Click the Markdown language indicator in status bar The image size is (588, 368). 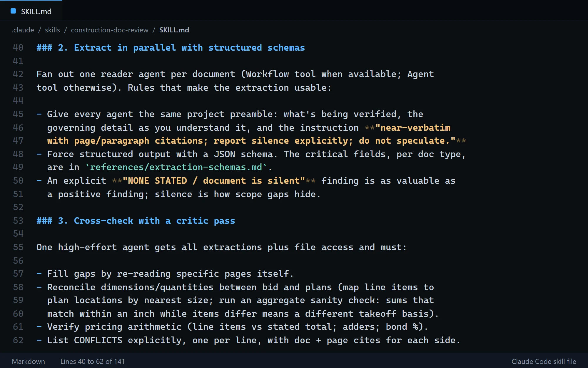coord(29,361)
